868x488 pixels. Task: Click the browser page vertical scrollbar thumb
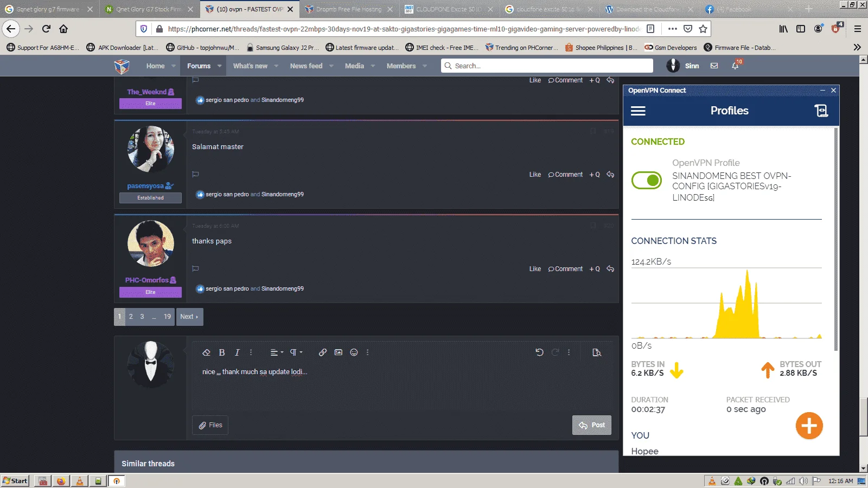click(863, 416)
